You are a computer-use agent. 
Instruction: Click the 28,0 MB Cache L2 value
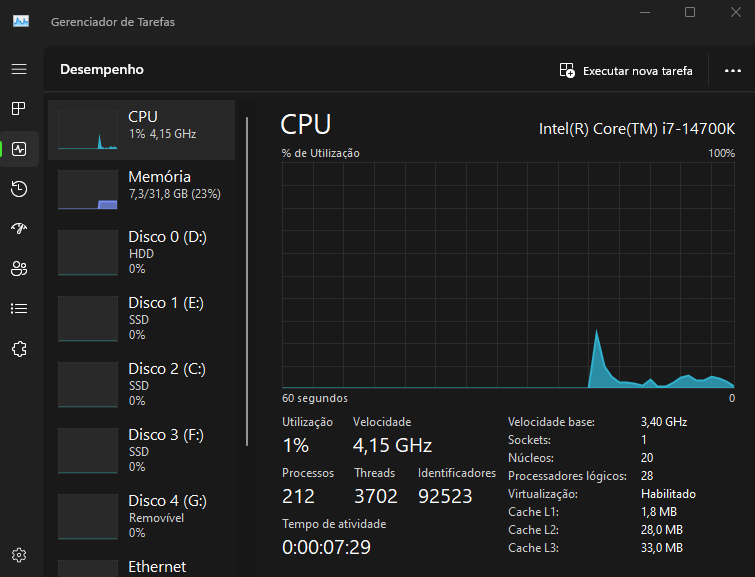(x=662, y=530)
